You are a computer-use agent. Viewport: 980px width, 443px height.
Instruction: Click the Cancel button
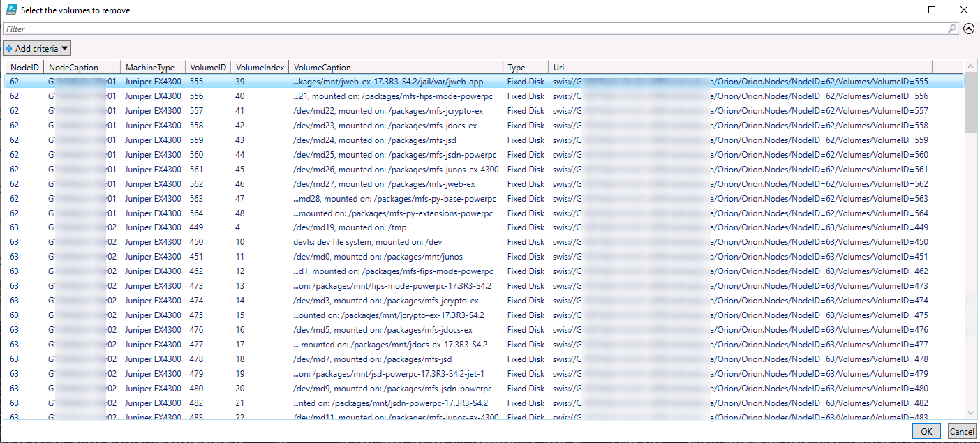tap(962, 431)
